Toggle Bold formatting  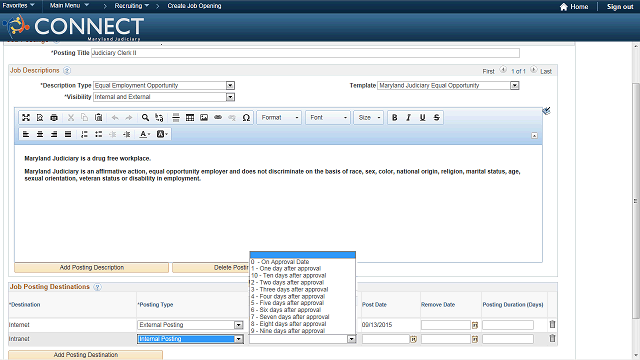[394, 118]
